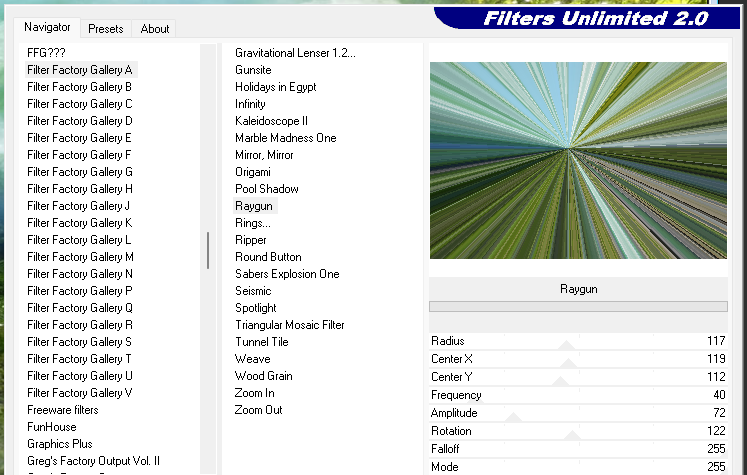Select Filter Factory Gallery P
Viewport: 747px width, 475px height.
(x=80, y=291)
